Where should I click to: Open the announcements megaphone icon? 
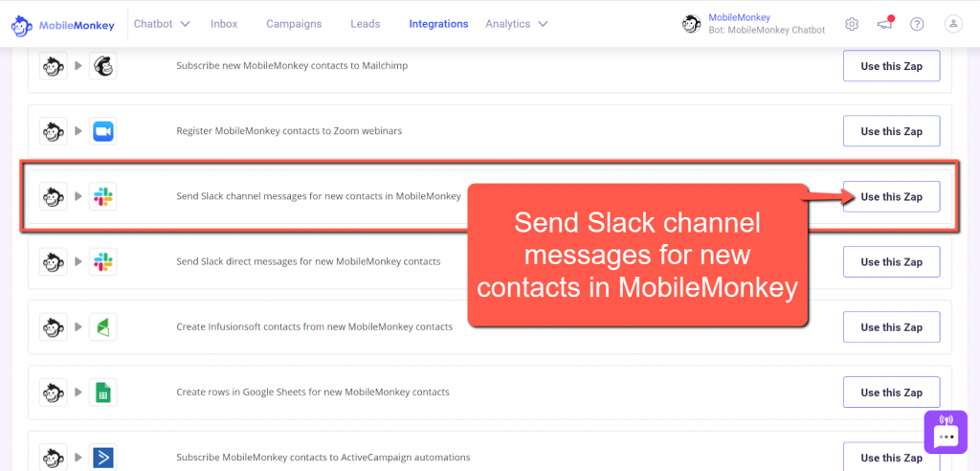[884, 24]
